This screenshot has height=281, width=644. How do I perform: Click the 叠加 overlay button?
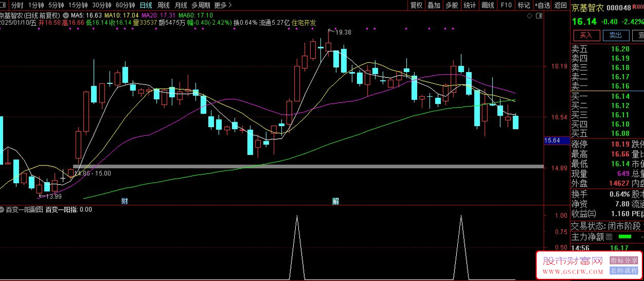click(x=434, y=5)
